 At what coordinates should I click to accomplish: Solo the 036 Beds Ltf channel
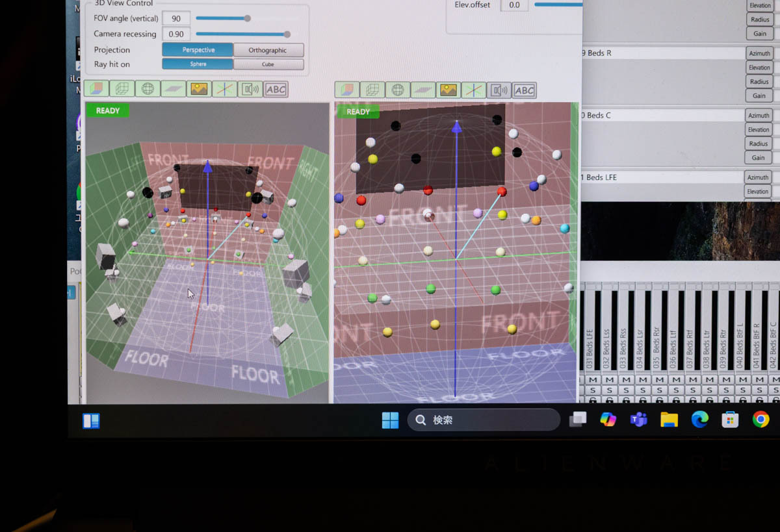coord(676,390)
